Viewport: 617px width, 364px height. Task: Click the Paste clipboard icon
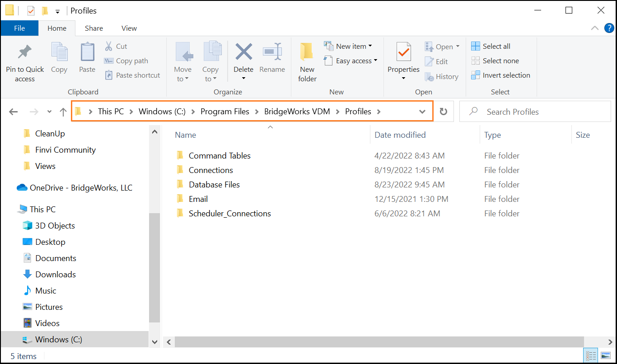pos(87,52)
